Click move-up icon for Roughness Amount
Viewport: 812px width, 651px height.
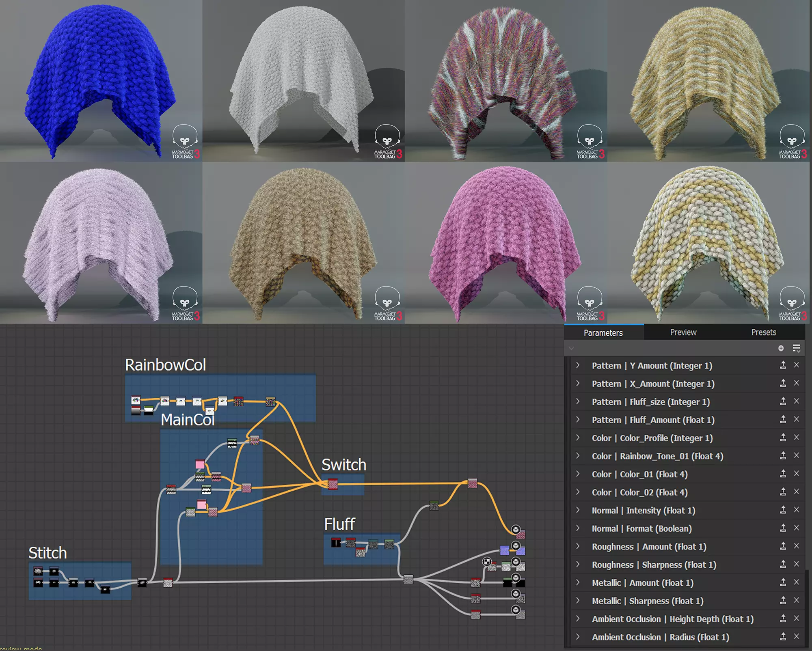(783, 546)
